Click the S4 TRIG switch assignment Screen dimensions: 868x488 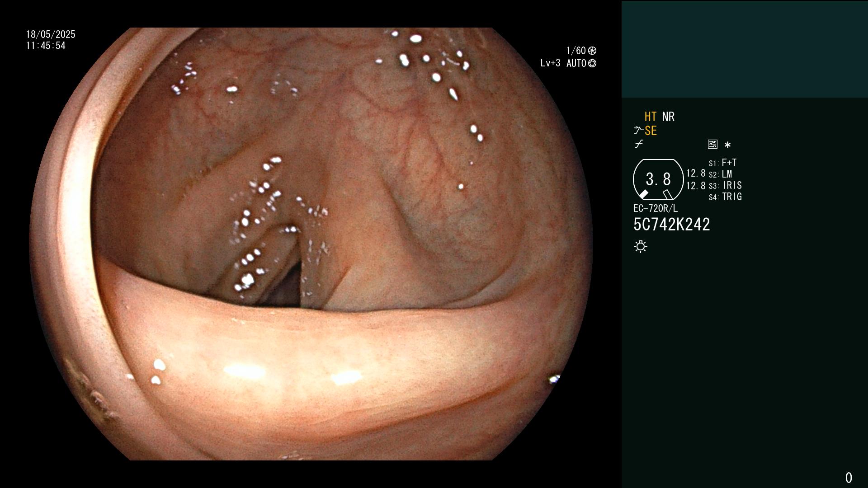726,197
